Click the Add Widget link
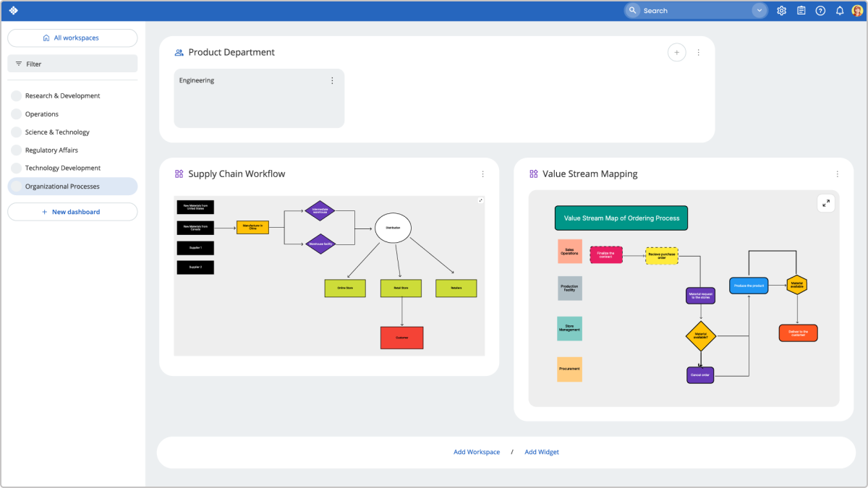This screenshot has height=488, width=868. click(x=541, y=452)
